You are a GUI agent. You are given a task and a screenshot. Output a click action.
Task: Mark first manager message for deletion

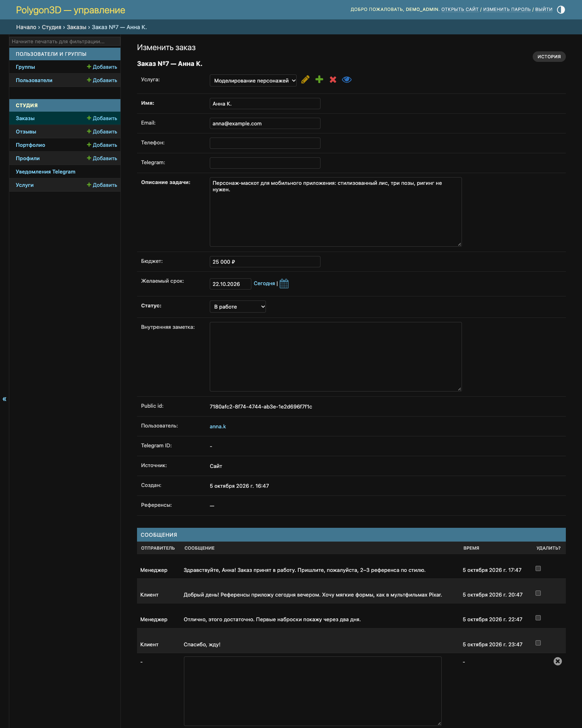(x=538, y=569)
